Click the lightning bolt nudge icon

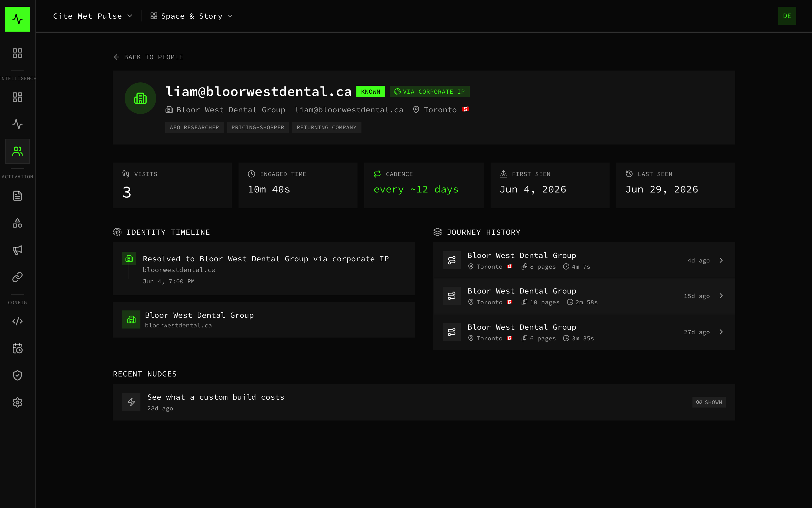[131, 402]
